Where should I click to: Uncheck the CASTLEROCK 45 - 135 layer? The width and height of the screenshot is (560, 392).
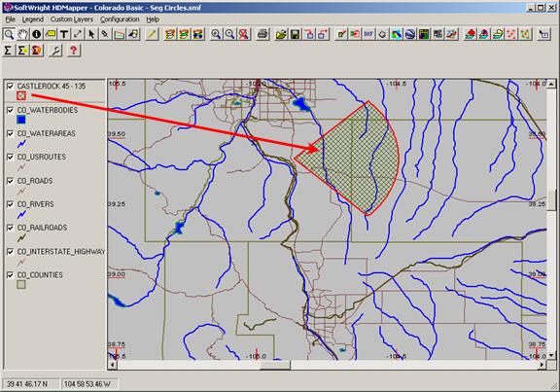tap(11, 87)
